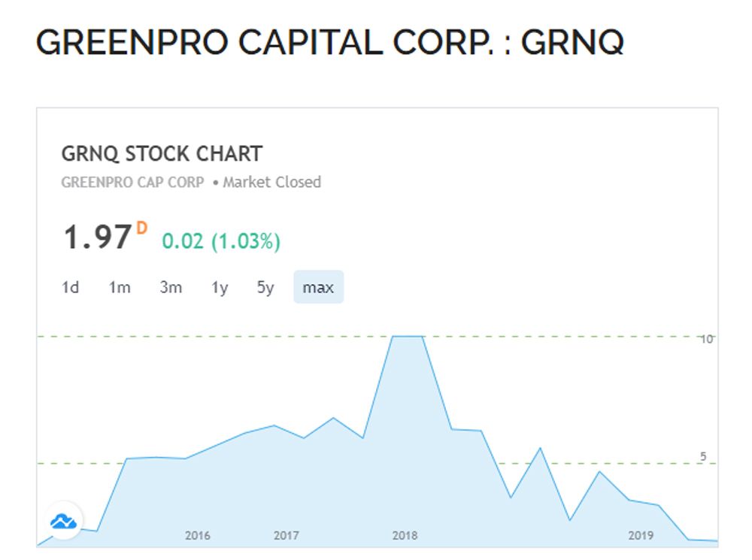Viewport: 752px width, 560px height.
Task: Click the orange delayed-data D indicator
Action: tap(142, 227)
